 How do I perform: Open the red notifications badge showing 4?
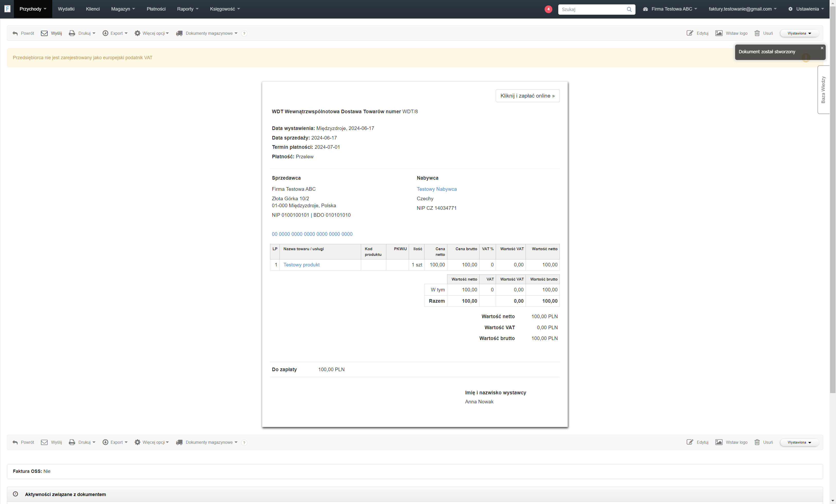pos(548,9)
